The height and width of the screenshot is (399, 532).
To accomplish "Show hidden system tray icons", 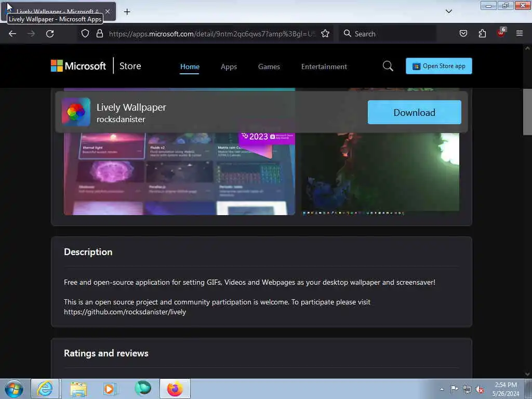I will (x=442, y=389).
